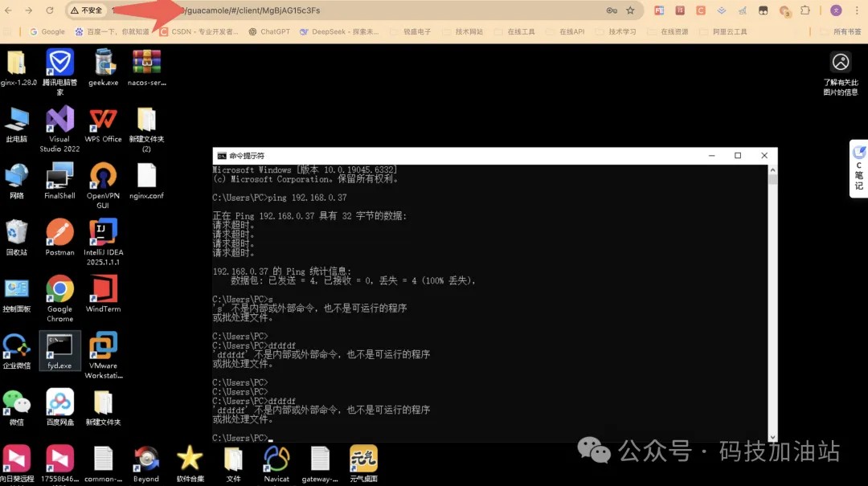868x486 pixels.
Task: Open the 文件 folder icon
Action: click(x=233, y=464)
